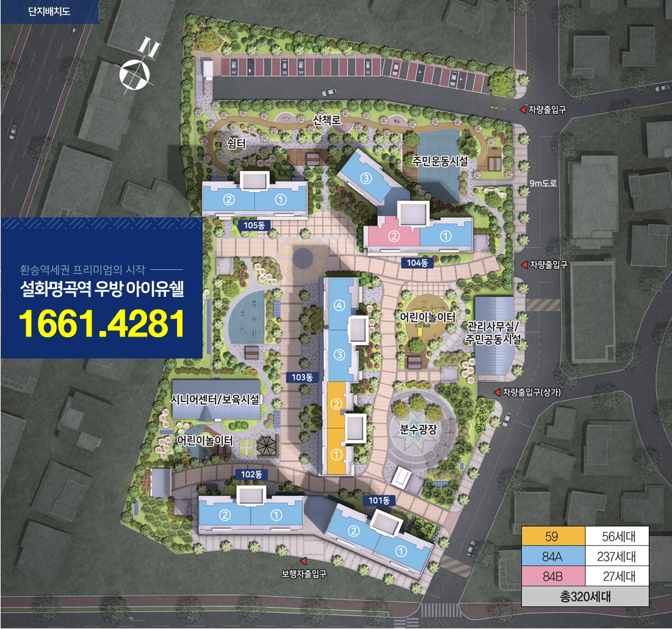Select unit ③ circle on 104동 wing
The width and height of the screenshot is (672, 629).
(366, 178)
